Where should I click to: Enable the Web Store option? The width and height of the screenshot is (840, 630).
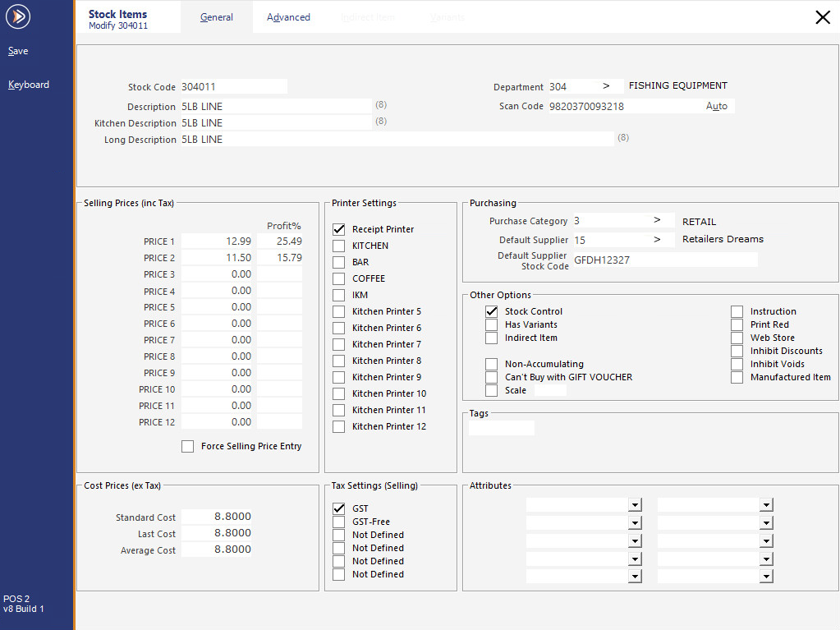(x=737, y=338)
